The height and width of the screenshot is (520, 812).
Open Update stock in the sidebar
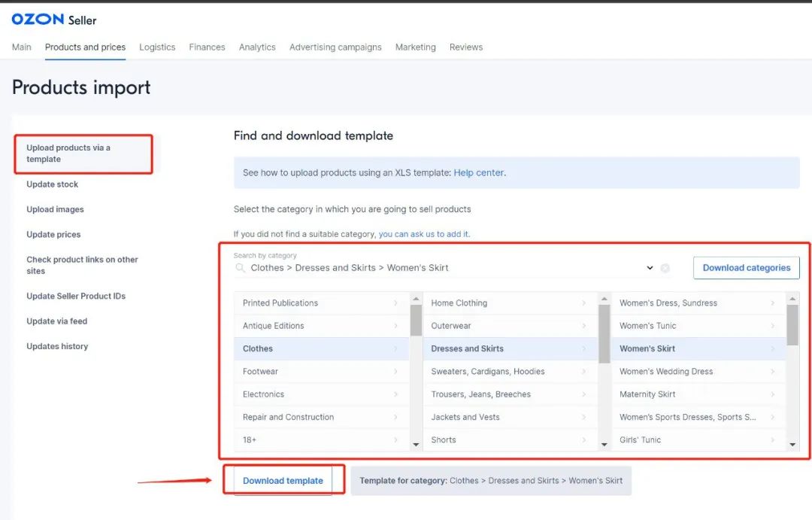point(53,184)
